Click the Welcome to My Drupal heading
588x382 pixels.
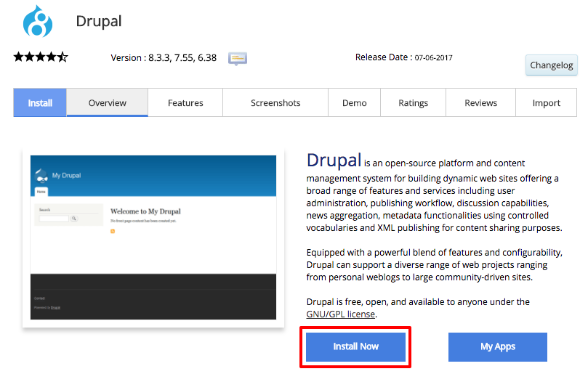pyautogui.click(x=144, y=211)
